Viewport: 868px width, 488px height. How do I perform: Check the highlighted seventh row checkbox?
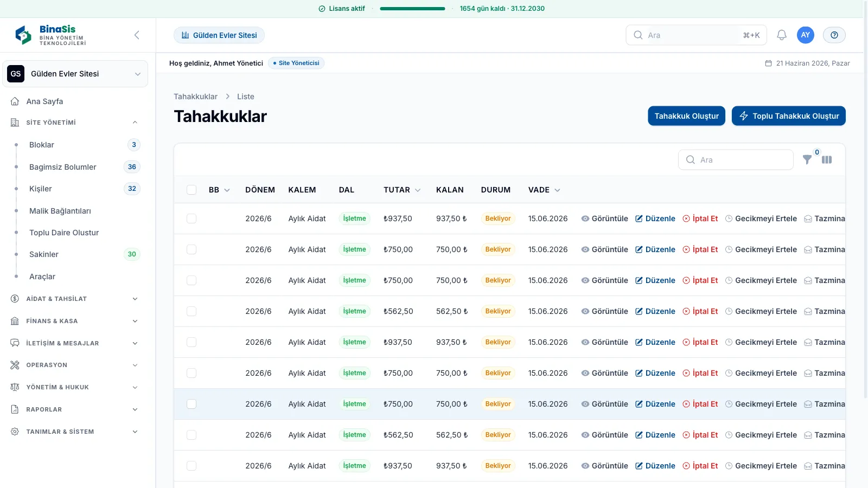(192, 404)
